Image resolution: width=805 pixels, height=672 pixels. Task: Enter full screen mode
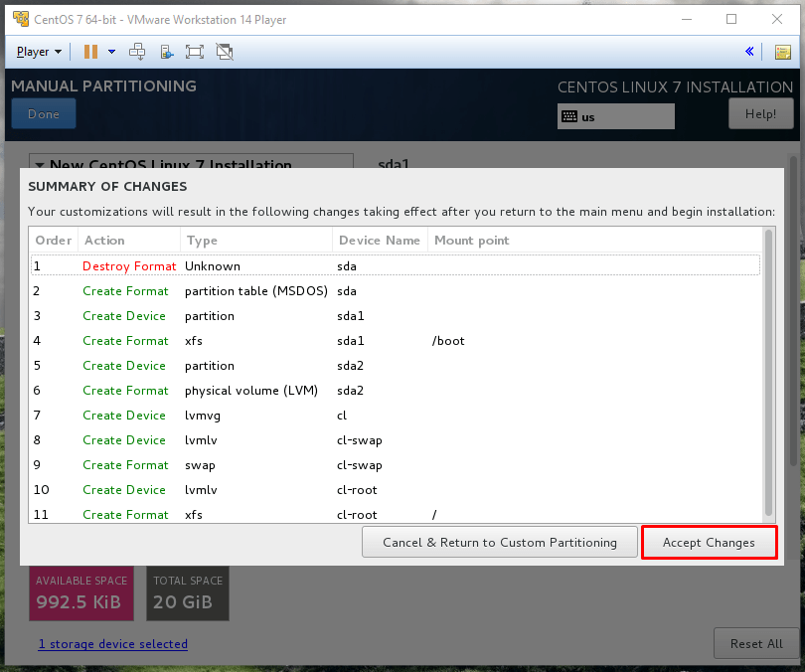pyautogui.click(x=195, y=52)
